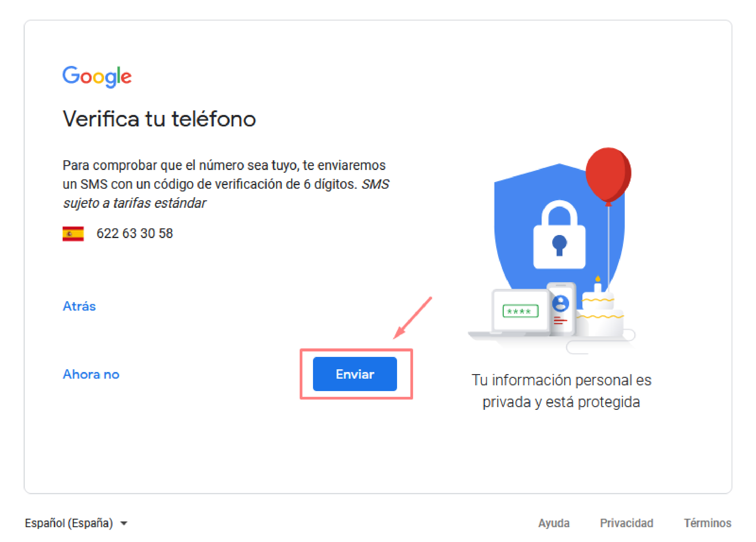Image resolution: width=756 pixels, height=542 pixels.
Task: Open the Privacidad footer link
Action: [626, 523]
